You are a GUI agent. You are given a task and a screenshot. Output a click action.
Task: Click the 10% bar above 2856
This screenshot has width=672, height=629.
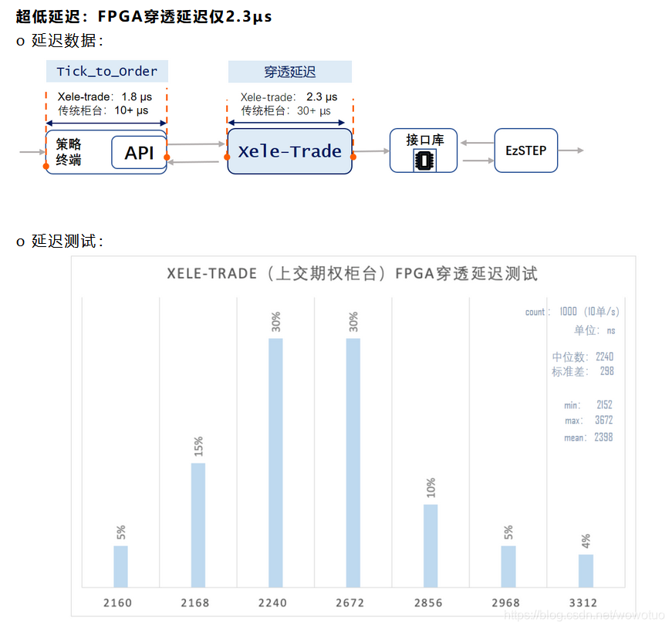431,546
